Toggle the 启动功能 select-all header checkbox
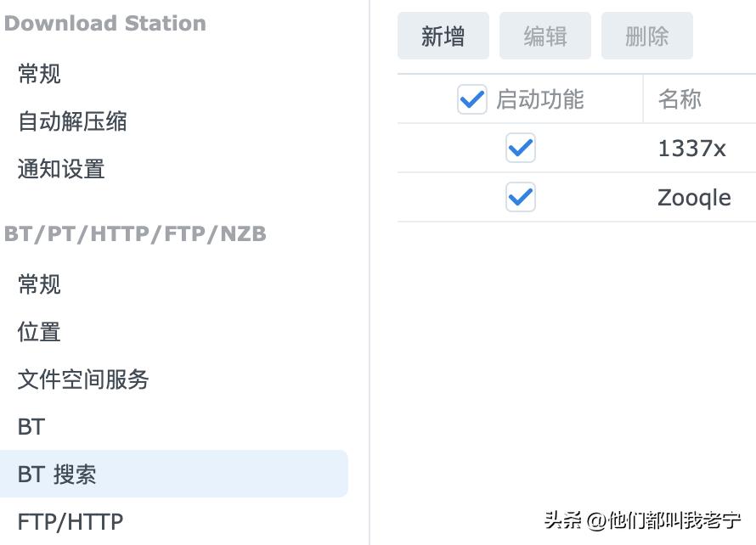 tap(471, 99)
